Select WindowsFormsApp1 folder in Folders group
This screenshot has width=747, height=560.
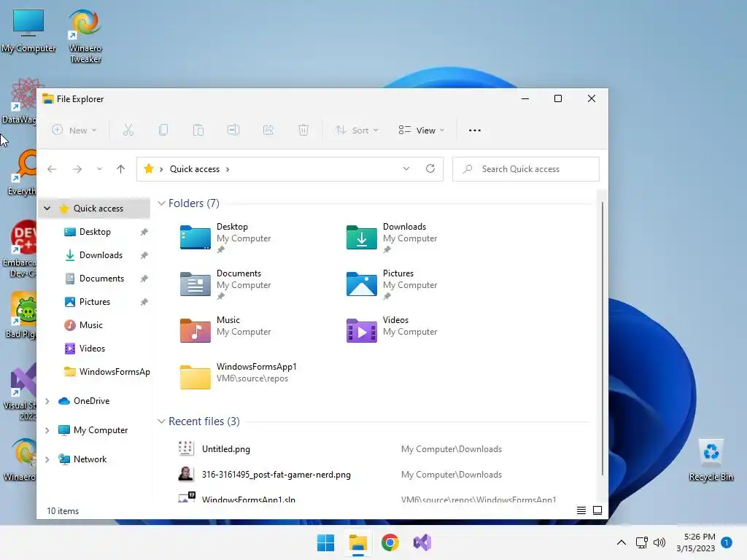tap(239, 377)
